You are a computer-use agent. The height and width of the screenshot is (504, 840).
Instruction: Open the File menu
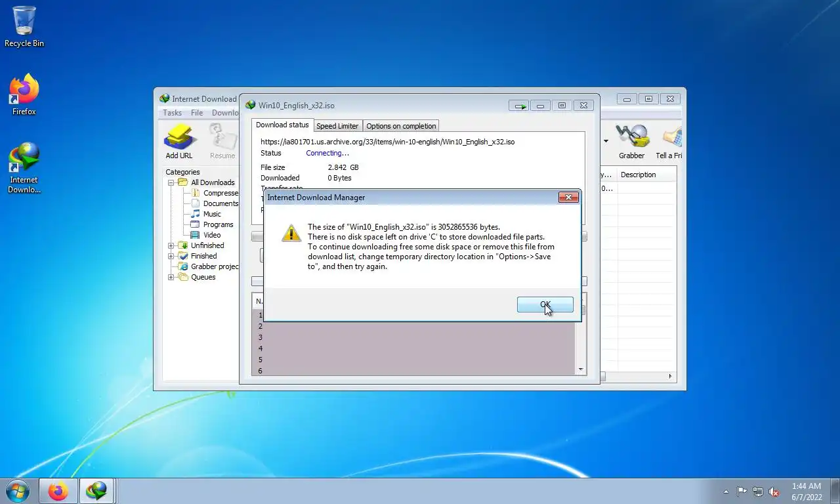[x=197, y=113]
